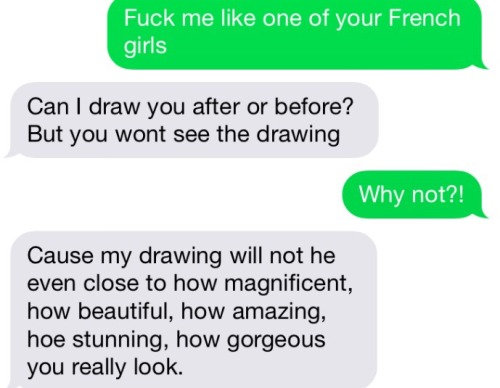Click the line 'Can I draw you after or before?'

tap(190, 107)
